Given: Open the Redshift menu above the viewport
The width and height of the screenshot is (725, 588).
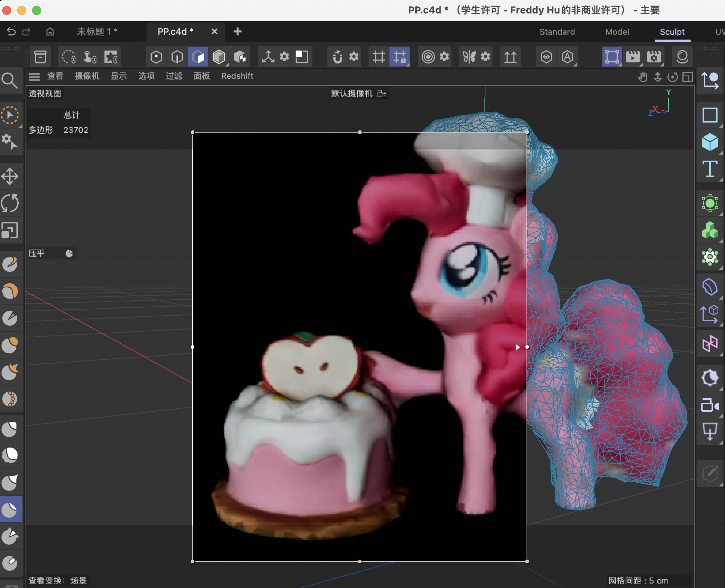Looking at the screenshot, I should click(x=237, y=76).
